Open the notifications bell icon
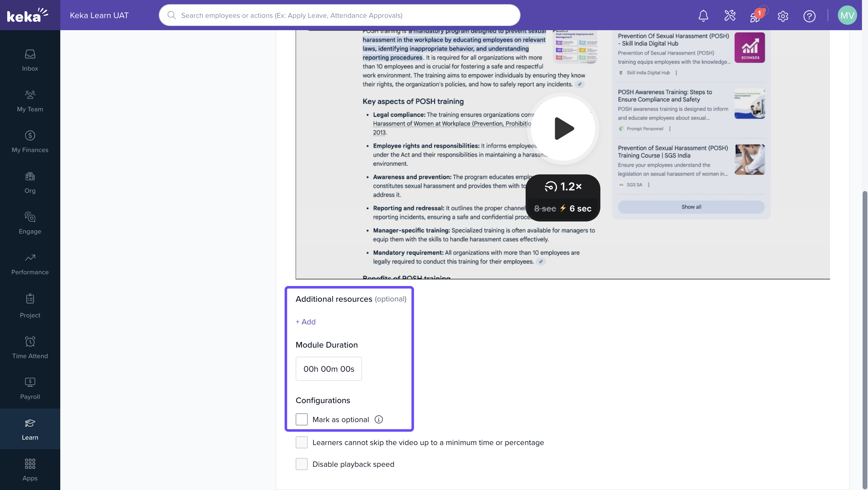This screenshot has height=490, width=868. point(703,15)
